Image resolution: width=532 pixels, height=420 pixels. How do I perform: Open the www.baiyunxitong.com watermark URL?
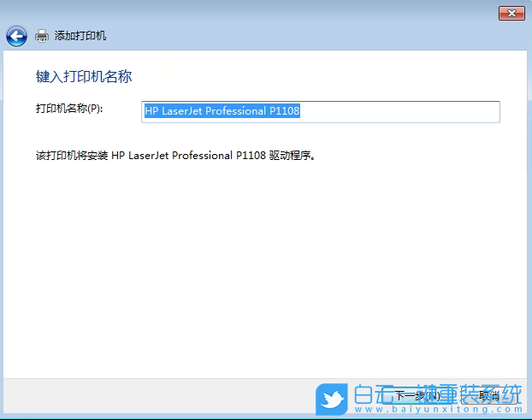click(437, 411)
